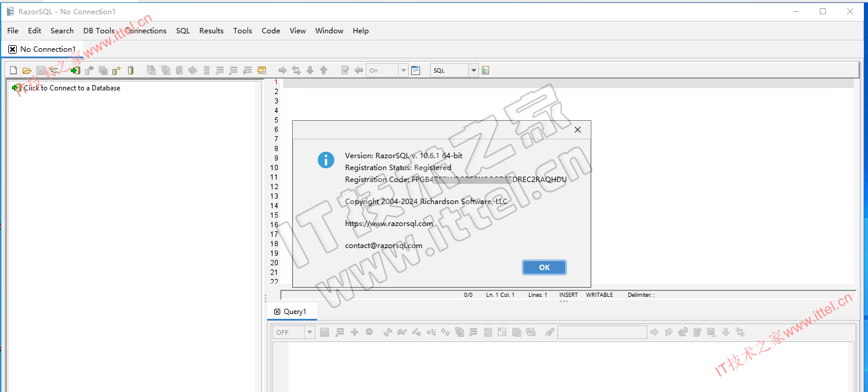This screenshot has height=392, width=868.
Task: Click the save floppy icon in main toolbar
Action: [x=41, y=70]
